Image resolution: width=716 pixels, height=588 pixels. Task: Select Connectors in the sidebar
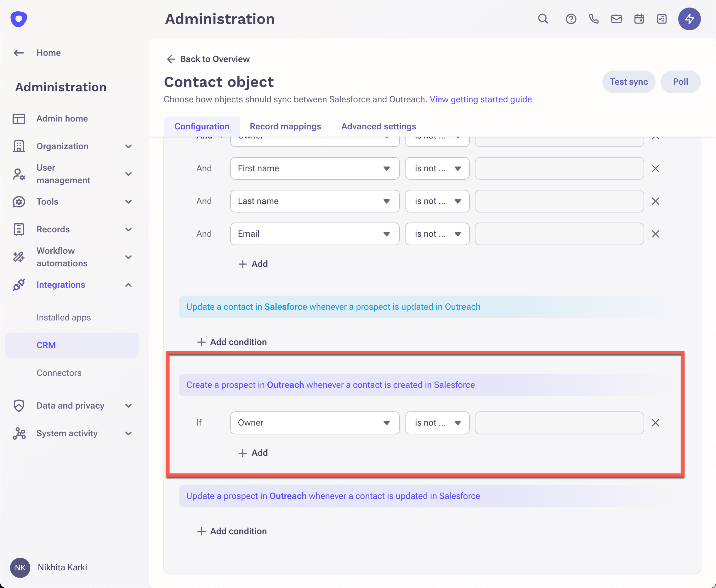59,373
